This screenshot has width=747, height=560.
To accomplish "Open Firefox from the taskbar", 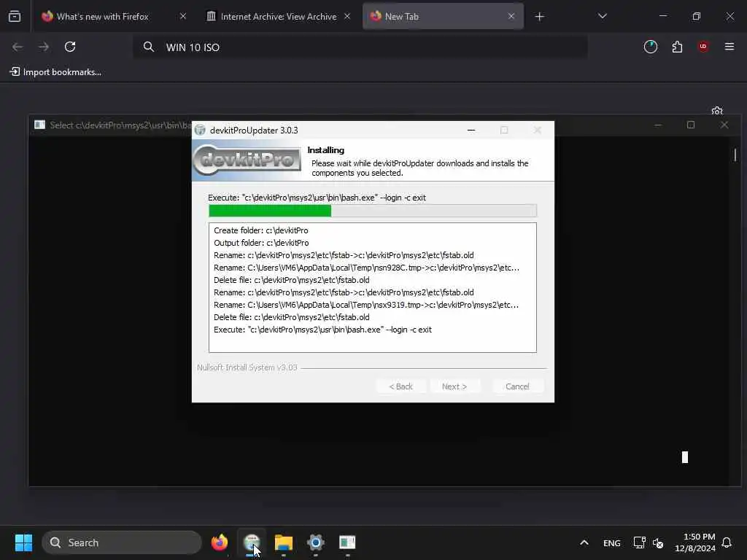I will pyautogui.click(x=220, y=542).
